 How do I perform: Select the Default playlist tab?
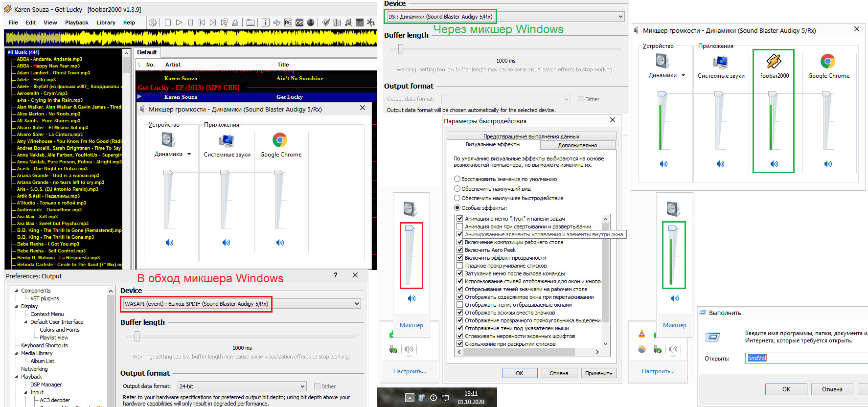pos(147,52)
